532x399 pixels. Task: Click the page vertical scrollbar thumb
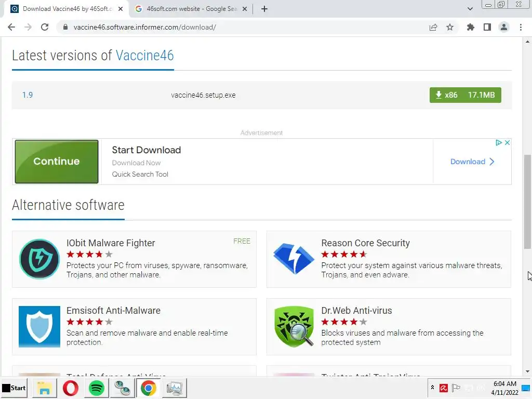coord(527,202)
